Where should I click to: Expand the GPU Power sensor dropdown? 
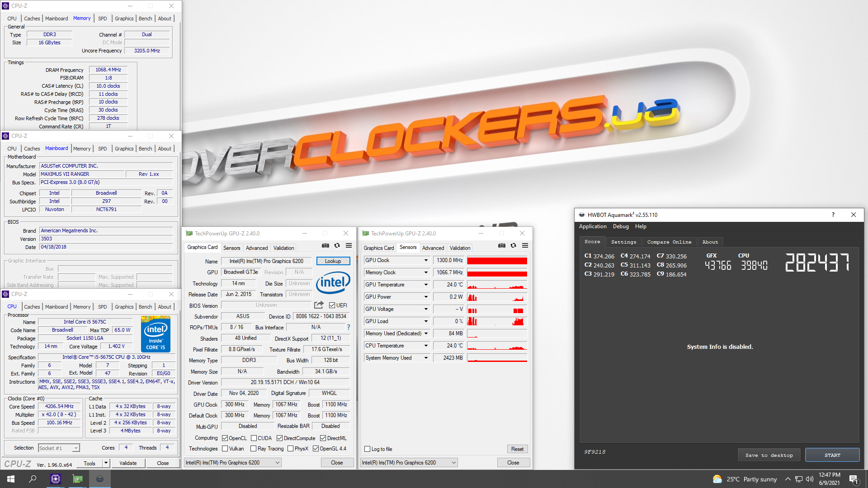pos(426,297)
